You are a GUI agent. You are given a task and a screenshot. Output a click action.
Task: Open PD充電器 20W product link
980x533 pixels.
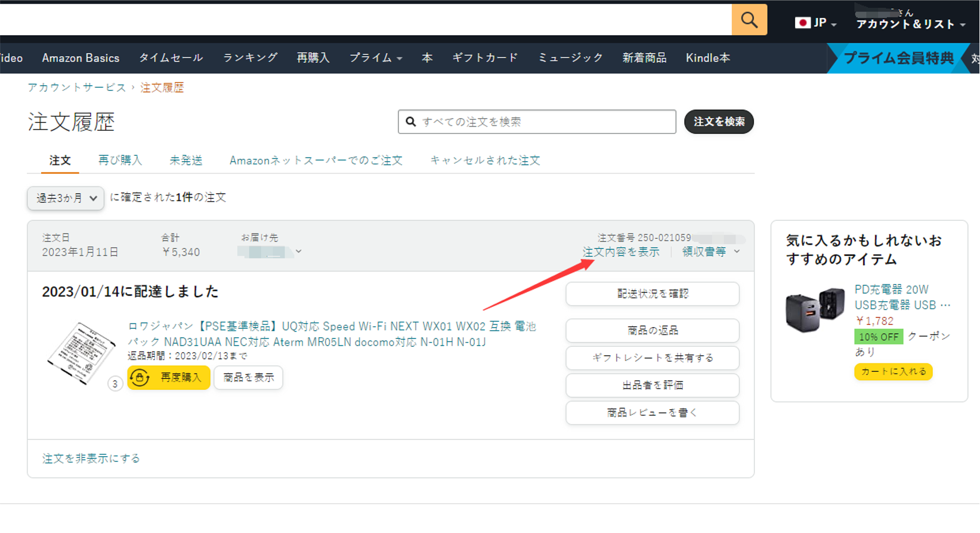(x=902, y=297)
